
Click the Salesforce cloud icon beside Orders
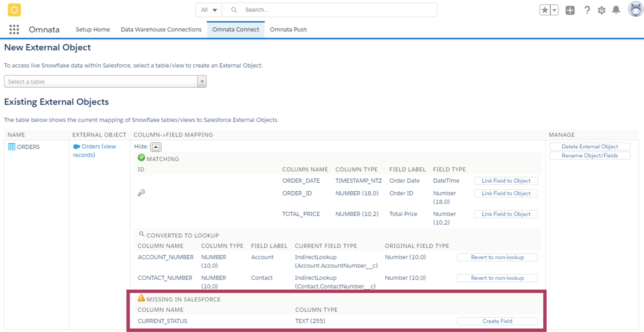tap(76, 146)
